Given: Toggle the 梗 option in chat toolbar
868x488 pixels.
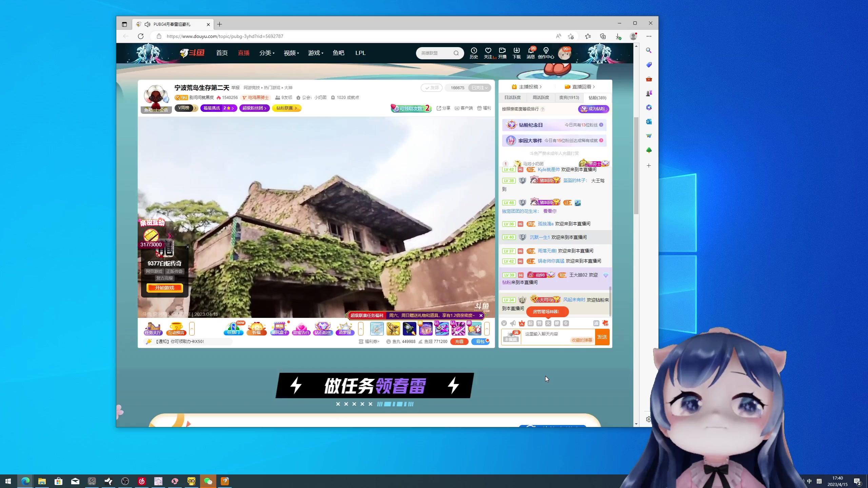Looking at the screenshot, I should [x=557, y=323].
